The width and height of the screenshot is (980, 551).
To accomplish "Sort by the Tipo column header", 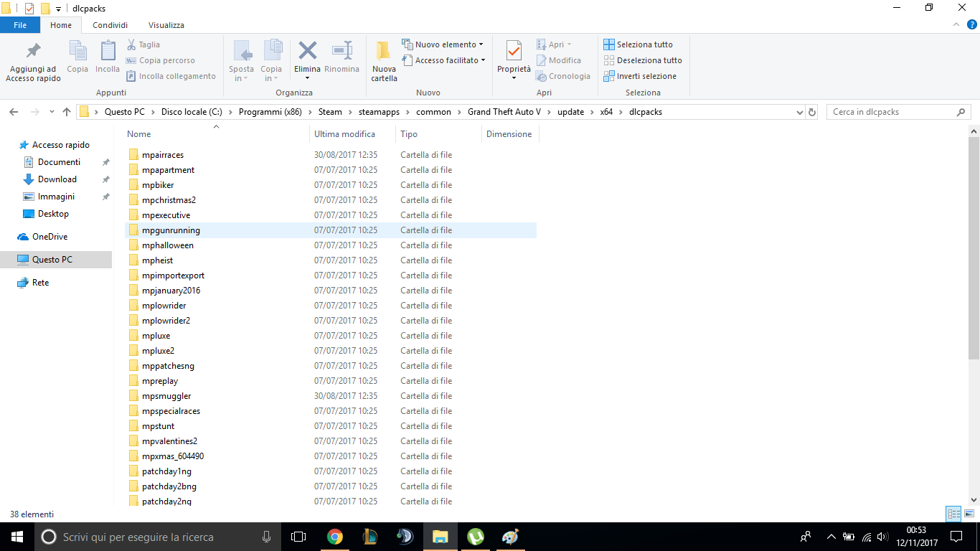I will coord(438,134).
